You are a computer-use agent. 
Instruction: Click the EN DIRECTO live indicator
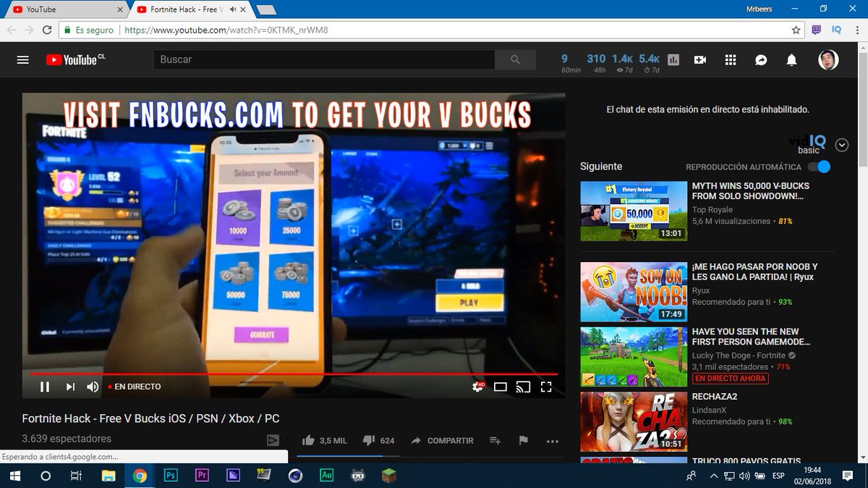point(135,387)
